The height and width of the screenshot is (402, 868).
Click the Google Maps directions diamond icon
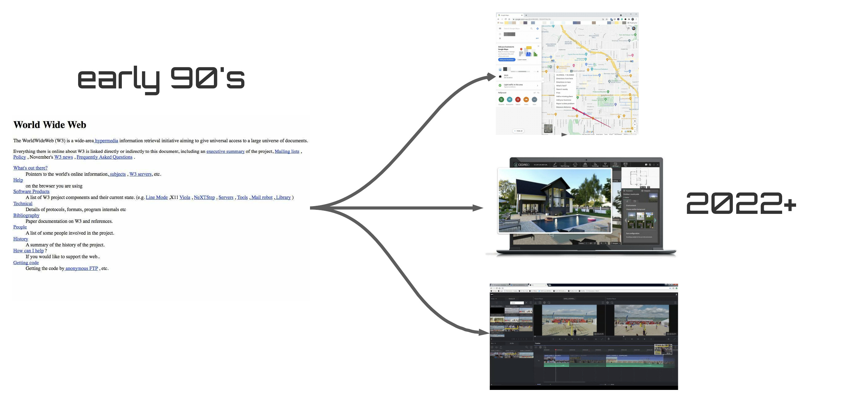538,29
